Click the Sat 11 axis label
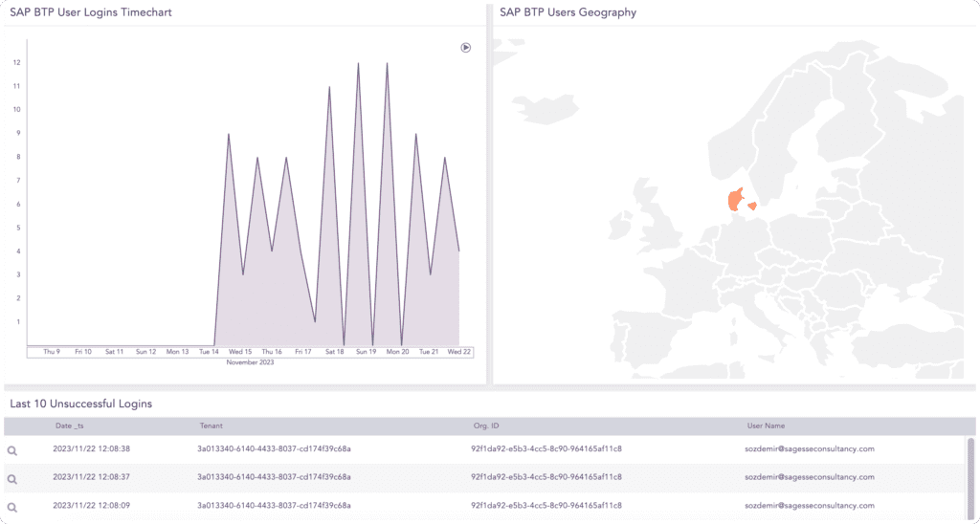 [115, 352]
